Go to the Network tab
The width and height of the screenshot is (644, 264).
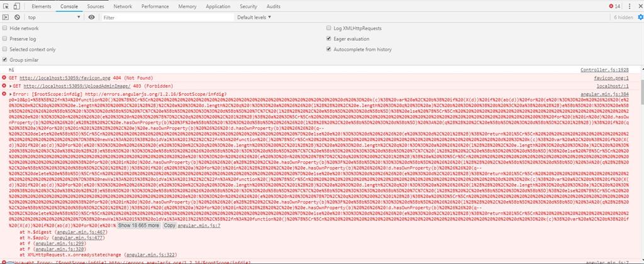tap(123, 6)
